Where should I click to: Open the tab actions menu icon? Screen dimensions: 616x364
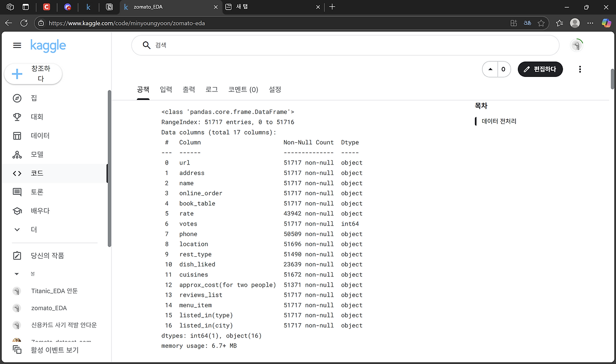(x=26, y=7)
